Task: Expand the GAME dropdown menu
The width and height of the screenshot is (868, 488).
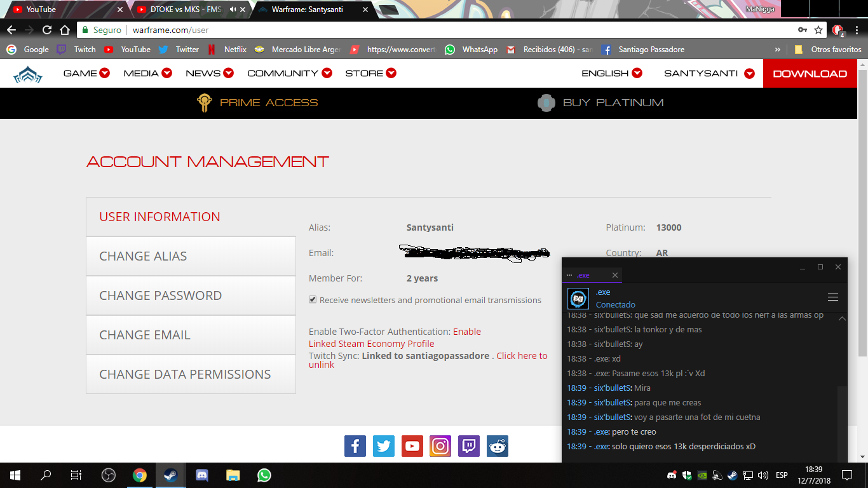Action: tap(86, 73)
